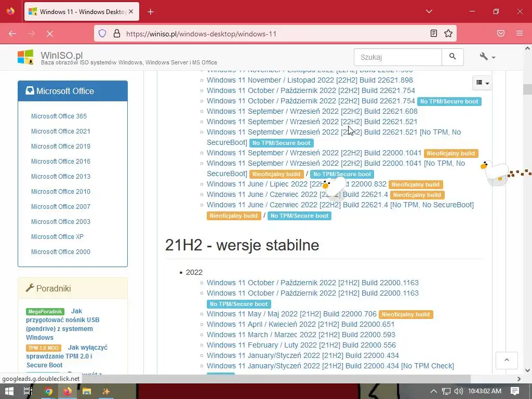The image size is (532, 399).
Task: Open the wrench tools dropdown
Action: [487, 57]
